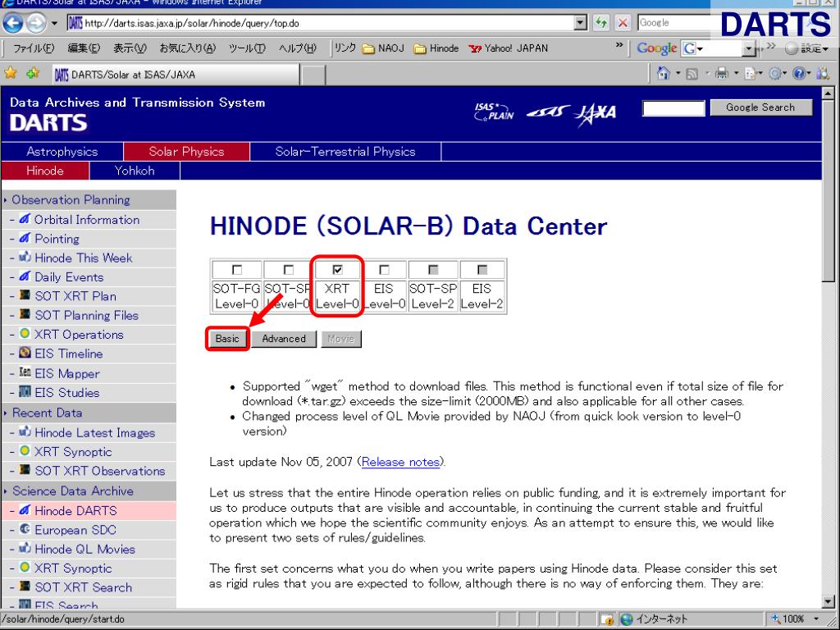The height and width of the screenshot is (630, 840).
Task: Check the SOT-FG Level-0 checkbox
Action: point(237,269)
